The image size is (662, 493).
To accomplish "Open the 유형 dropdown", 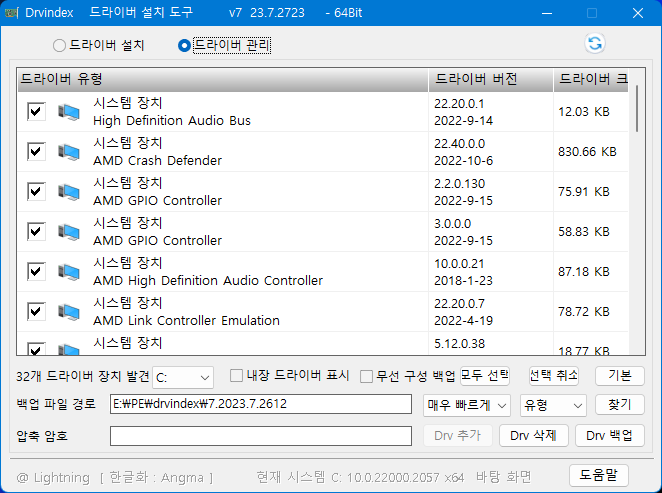I will tap(553, 405).
